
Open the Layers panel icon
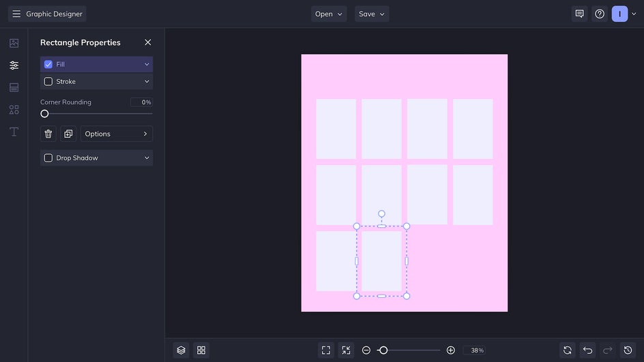(181, 350)
